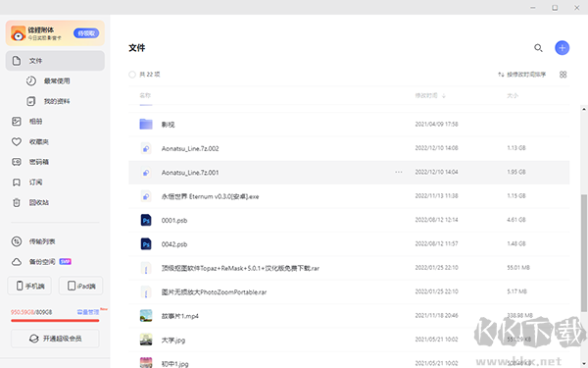The image size is (588, 368).
Task: Toggle the select-all radio next to 共 22 项
Action: click(132, 75)
